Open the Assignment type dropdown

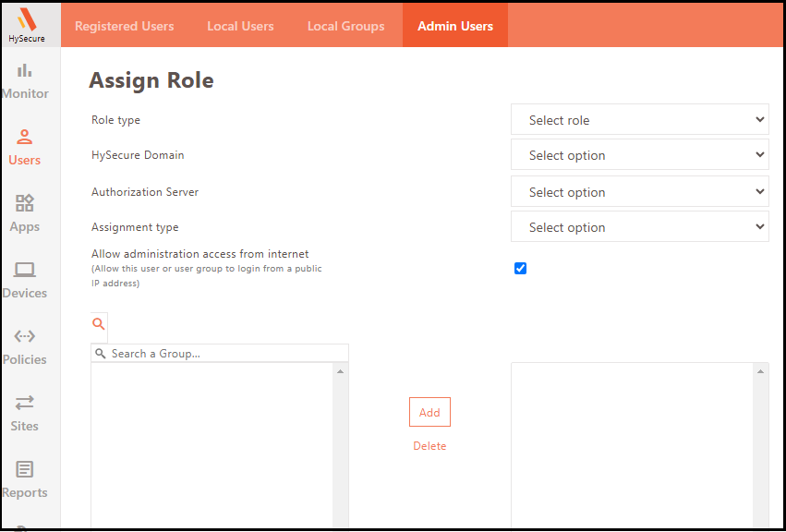point(639,227)
